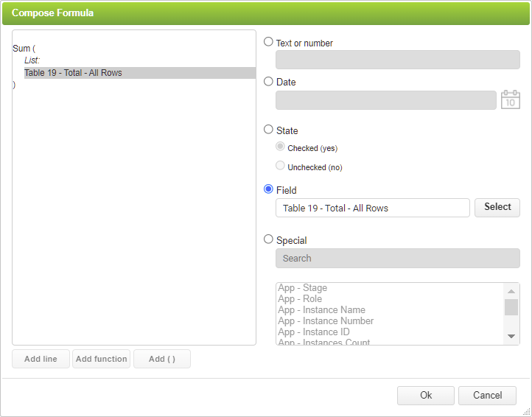Select the State radio button
This screenshot has height=417, width=532.
click(268, 129)
